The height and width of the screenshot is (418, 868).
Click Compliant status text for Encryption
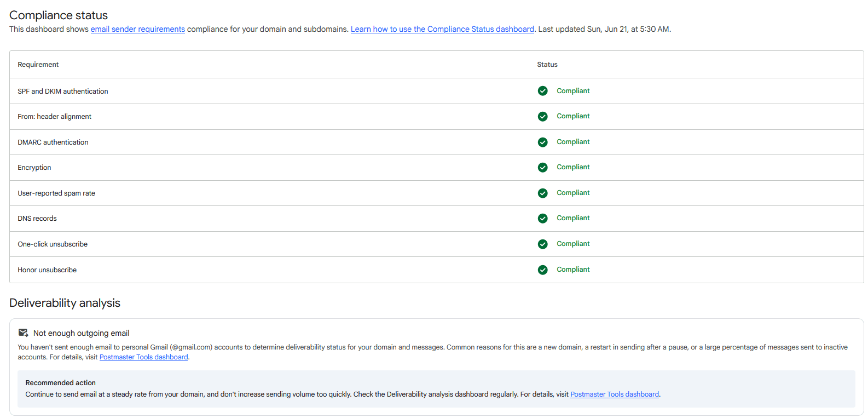pyautogui.click(x=573, y=167)
